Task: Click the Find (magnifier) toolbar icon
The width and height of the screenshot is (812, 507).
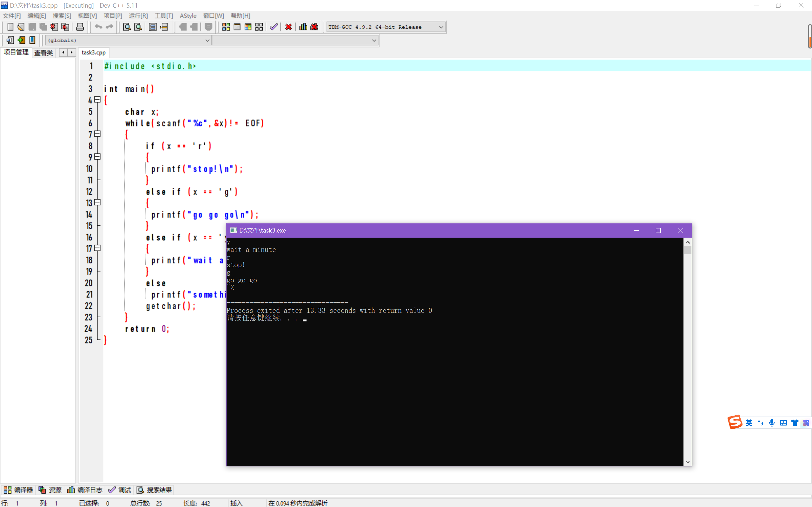Action: point(127,27)
